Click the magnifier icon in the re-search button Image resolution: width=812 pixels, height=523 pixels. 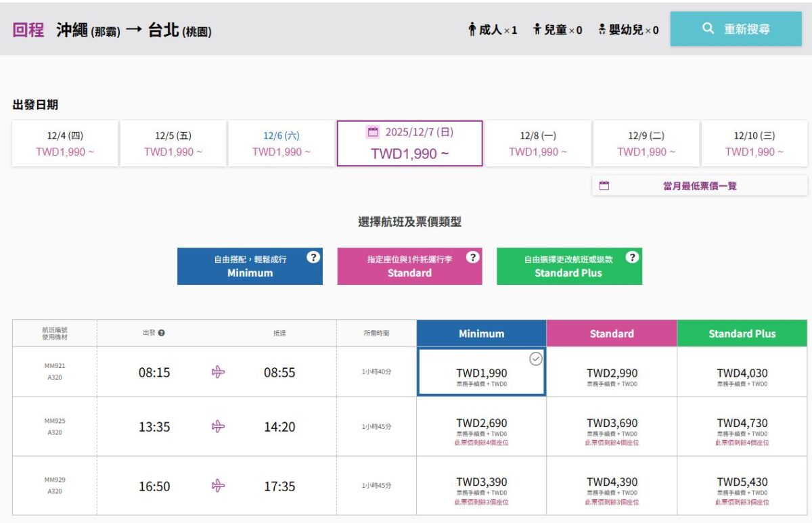pos(708,29)
